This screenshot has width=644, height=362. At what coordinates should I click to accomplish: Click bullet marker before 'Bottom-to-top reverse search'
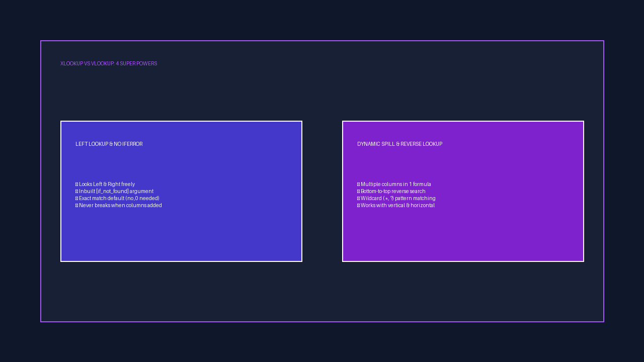[x=359, y=192]
